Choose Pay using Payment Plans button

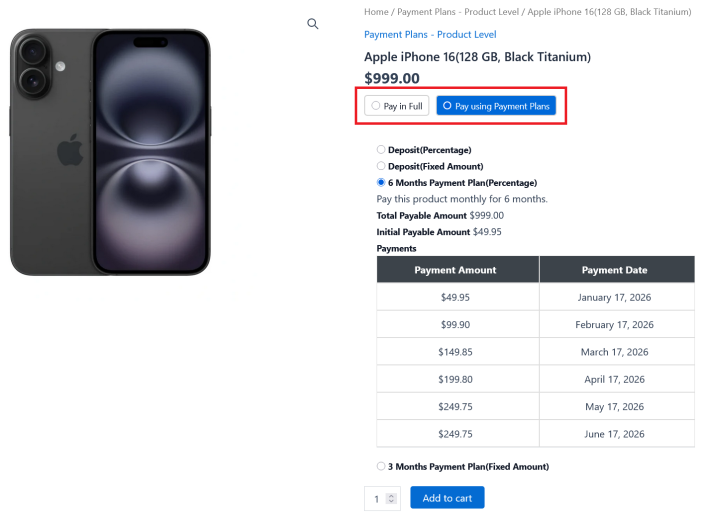tap(495, 105)
